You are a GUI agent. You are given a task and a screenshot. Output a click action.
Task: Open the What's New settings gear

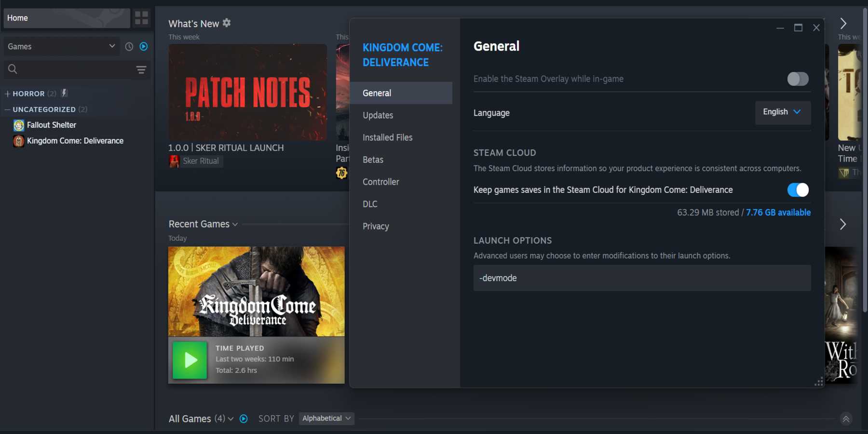(227, 23)
